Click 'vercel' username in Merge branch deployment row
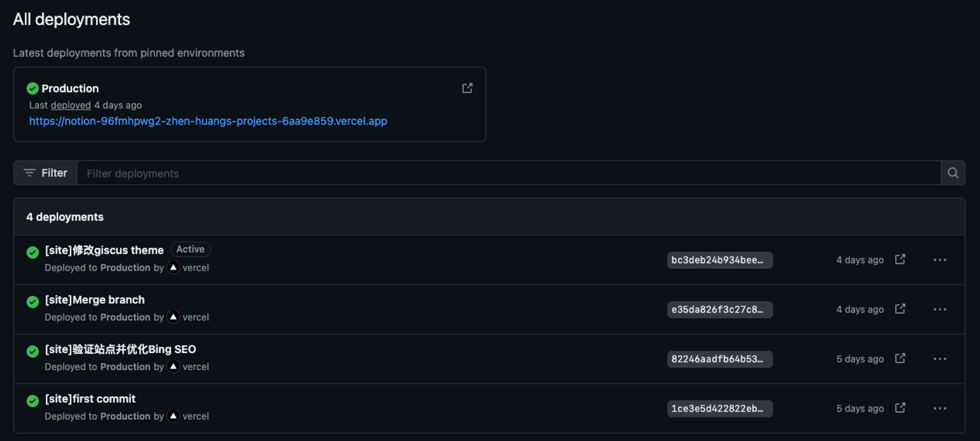Viewport: 980px width, 441px height. click(x=196, y=317)
